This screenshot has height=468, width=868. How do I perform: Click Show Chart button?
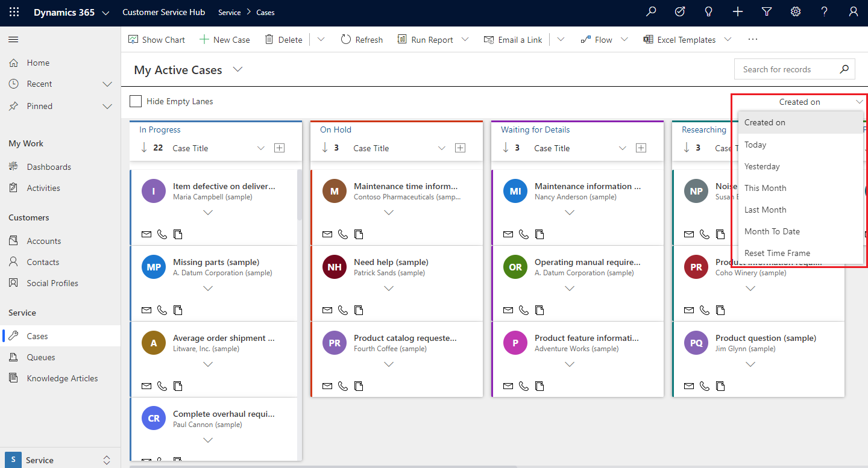(x=157, y=39)
